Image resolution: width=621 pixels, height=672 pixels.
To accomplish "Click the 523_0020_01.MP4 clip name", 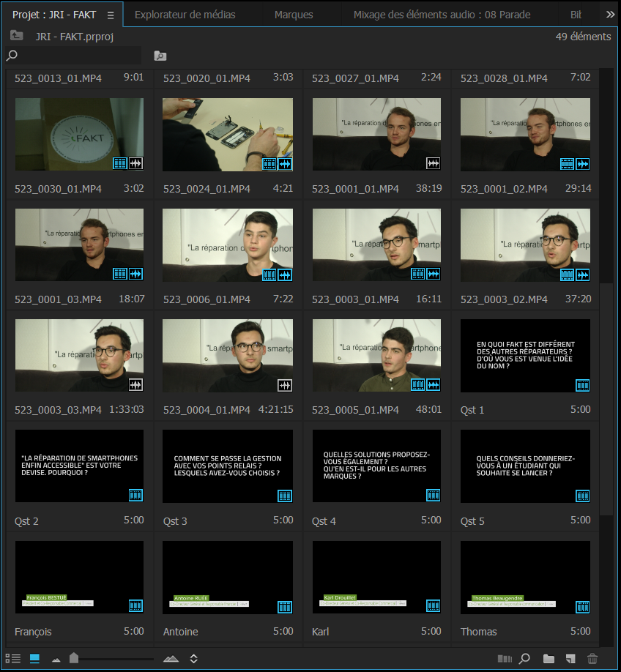I will click(207, 78).
